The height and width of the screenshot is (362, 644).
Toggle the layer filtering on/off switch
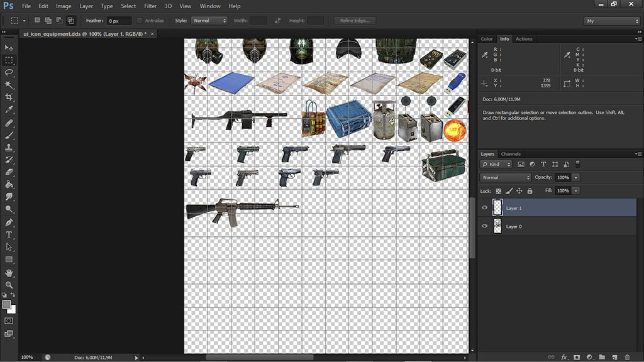pos(577,164)
